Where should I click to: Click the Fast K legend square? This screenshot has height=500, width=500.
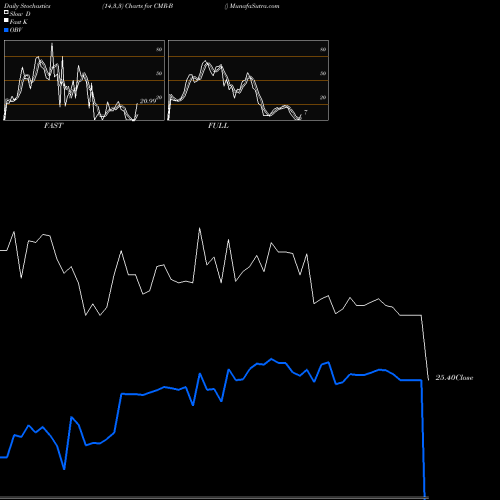pyautogui.click(x=6, y=21)
